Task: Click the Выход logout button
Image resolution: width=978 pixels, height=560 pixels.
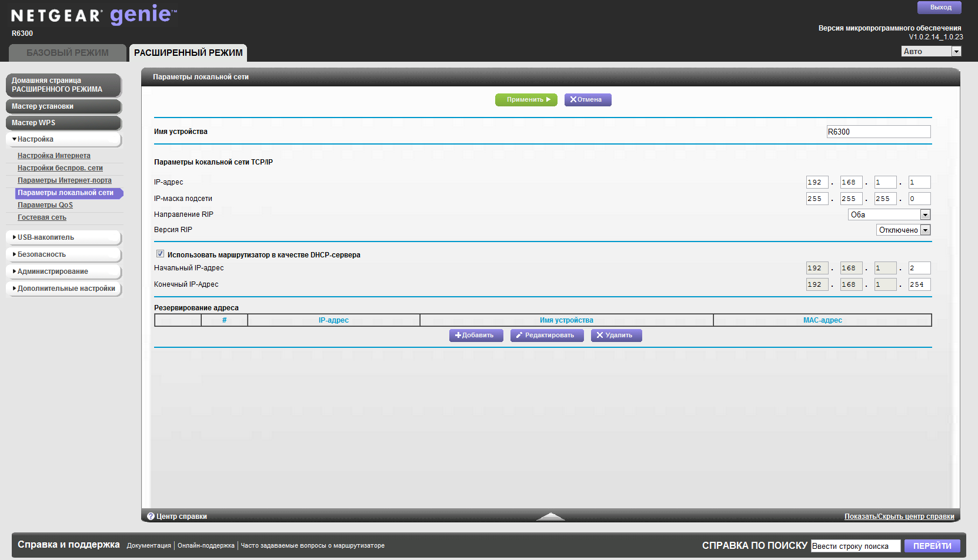Action: tap(939, 8)
